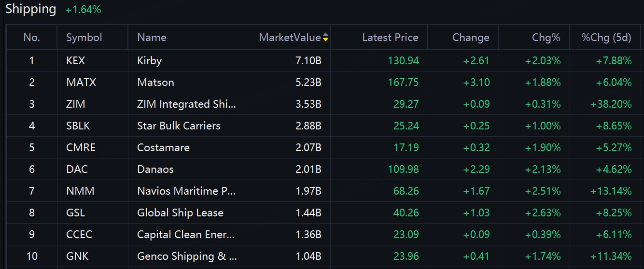
Task: Click the No. column header
Action: point(31,38)
